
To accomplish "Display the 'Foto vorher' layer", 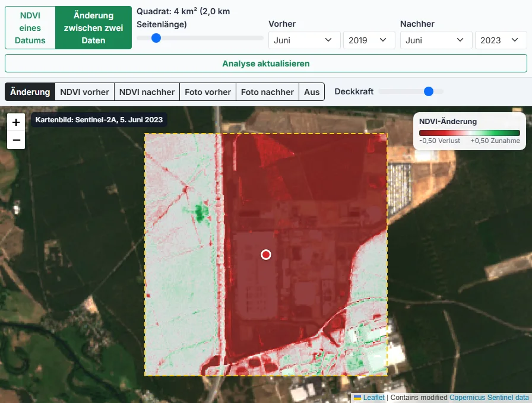I will (208, 92).
